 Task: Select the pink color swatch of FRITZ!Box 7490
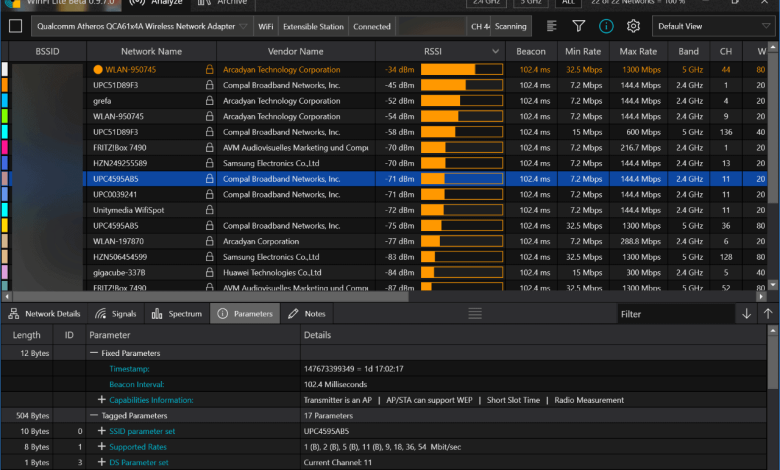(x=4, y=147)
